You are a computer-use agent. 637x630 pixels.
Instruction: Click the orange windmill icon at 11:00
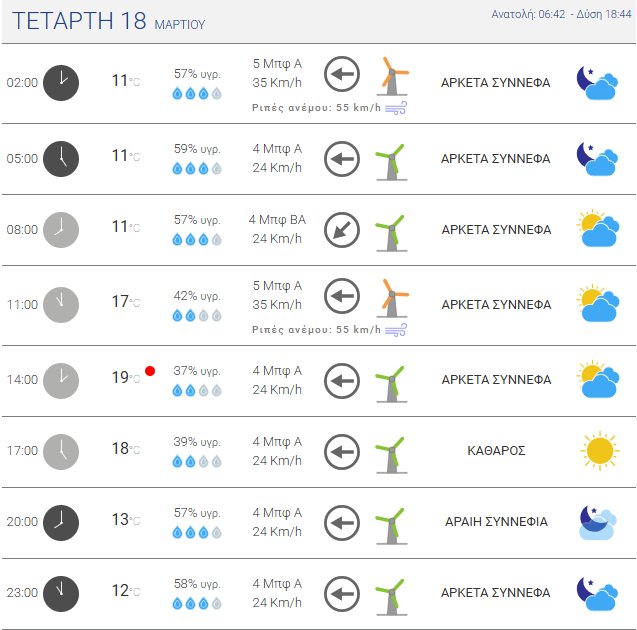point(391,298)
